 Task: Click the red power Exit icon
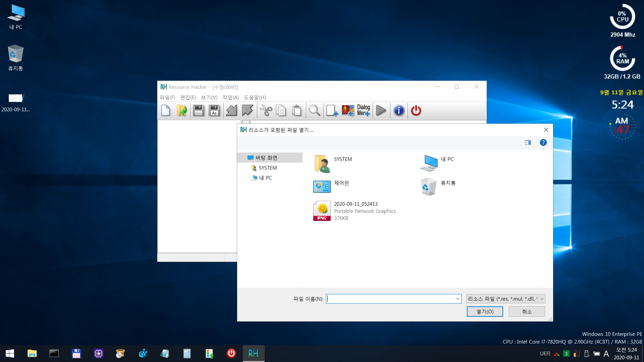pos(416,111)
